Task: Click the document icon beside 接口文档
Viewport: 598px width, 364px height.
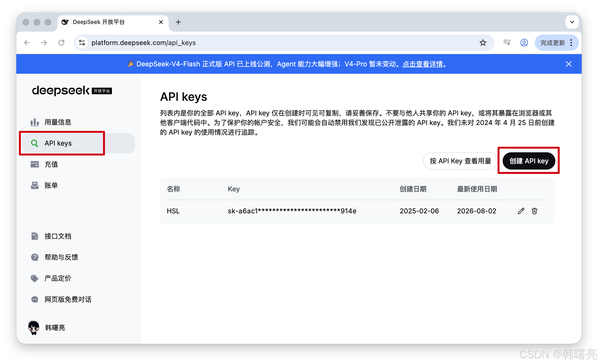Action: [35, 236]
